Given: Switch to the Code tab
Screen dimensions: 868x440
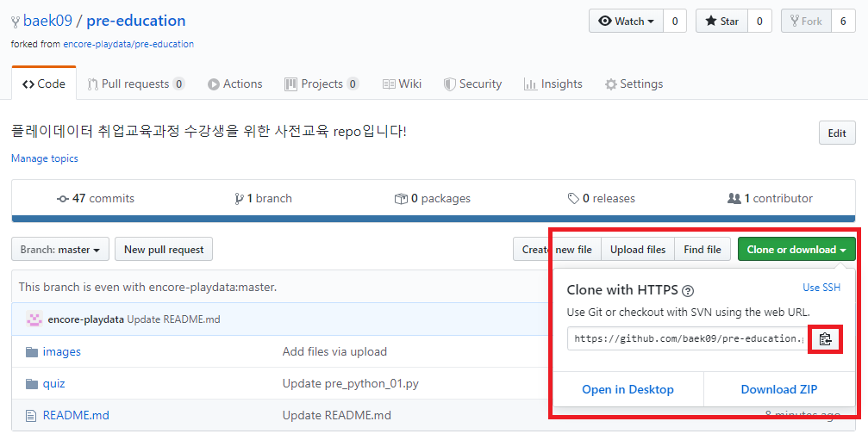Looking at the screenshot, I should (44, 84).
